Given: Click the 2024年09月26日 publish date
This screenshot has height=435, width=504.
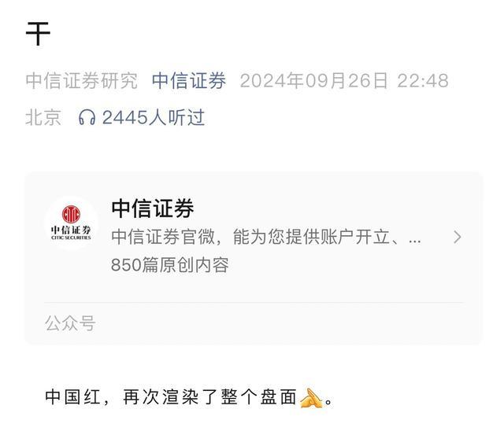Looking at the screenshot, I should [x=314, y=80].
